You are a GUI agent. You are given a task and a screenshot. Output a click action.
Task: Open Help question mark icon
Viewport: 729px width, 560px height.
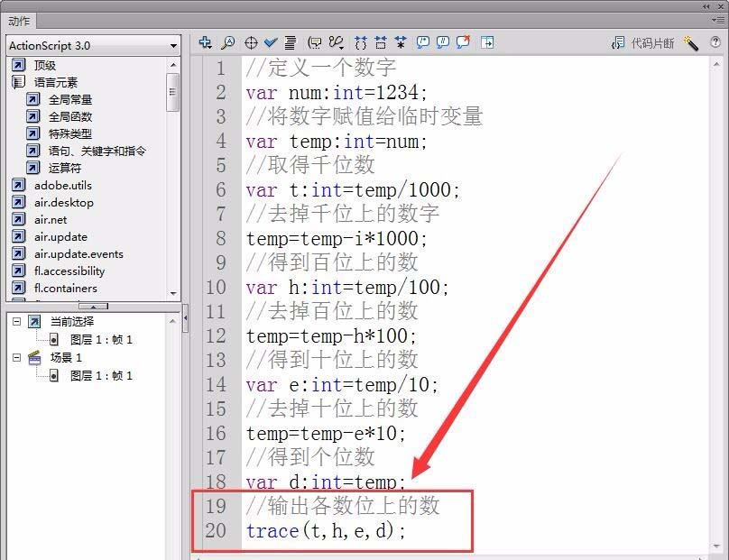pyautogui.click(x=715, y=42)
